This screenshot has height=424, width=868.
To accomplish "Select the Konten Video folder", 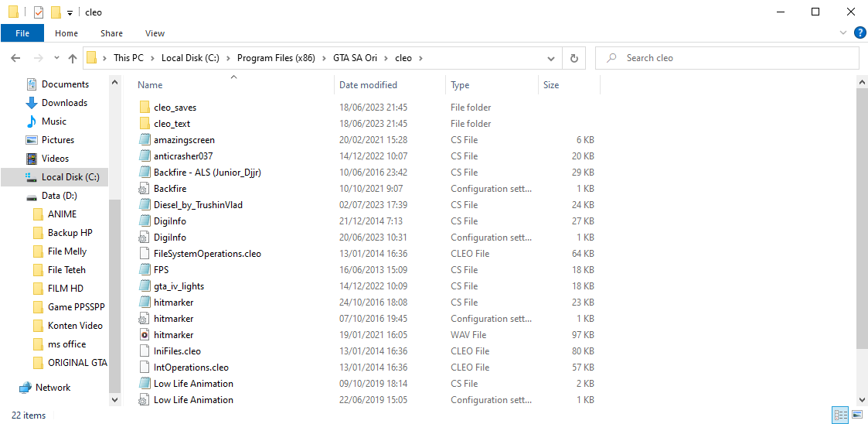I will (67, 325).
